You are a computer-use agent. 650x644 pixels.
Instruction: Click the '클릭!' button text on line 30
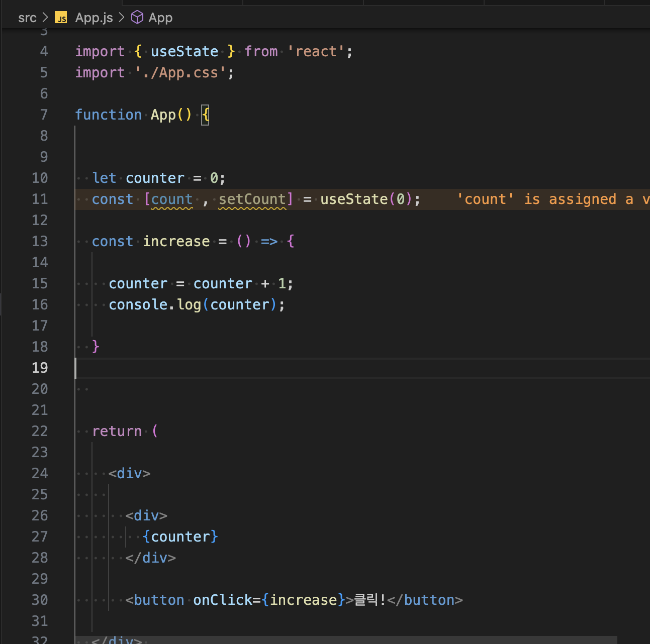[x=370, y=600]
